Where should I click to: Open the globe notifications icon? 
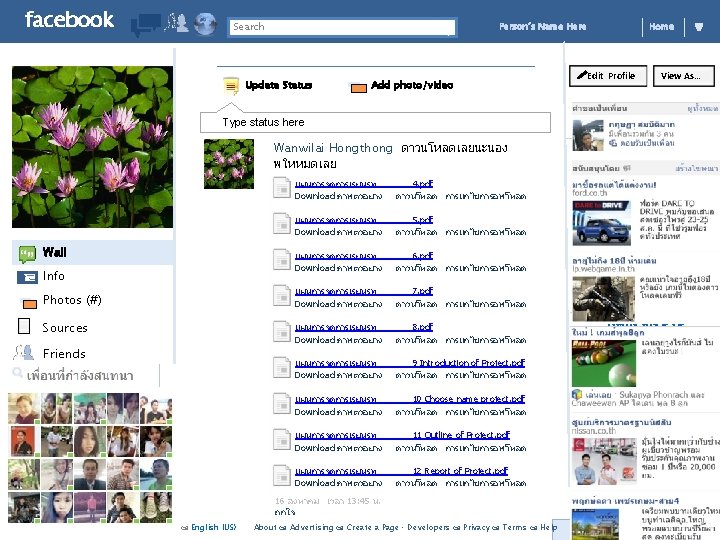[205, 24]
